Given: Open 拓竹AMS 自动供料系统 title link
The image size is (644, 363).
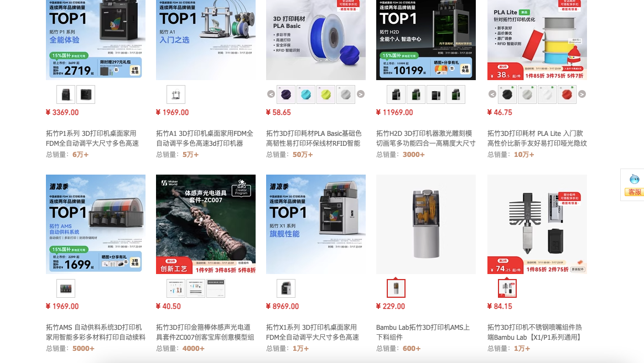Looking at the screenshot, I should [96, 332].
